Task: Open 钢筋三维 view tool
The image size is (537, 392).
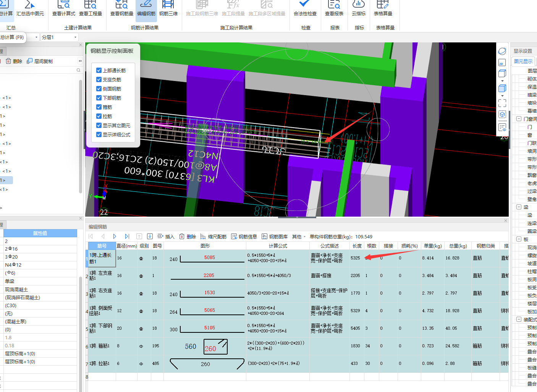Action: [168, 8]
